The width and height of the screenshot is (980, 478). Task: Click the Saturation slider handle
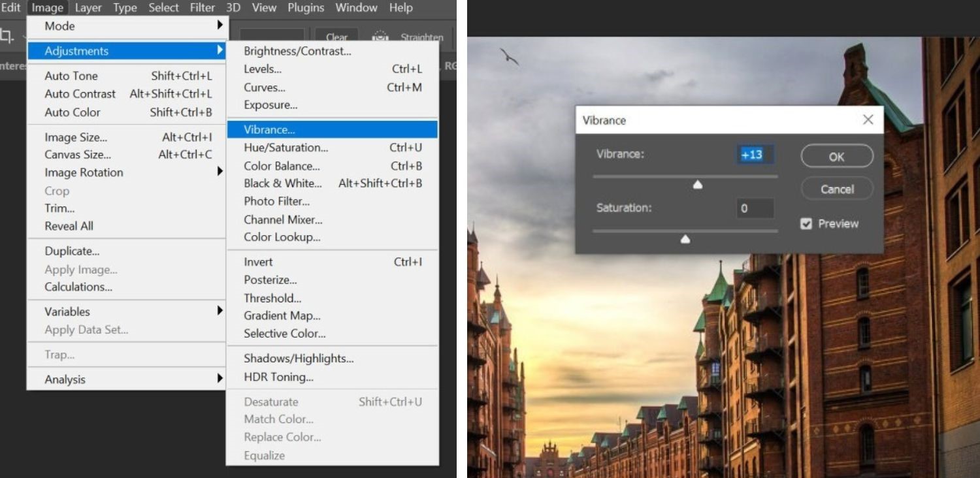(x=685, y=239)
